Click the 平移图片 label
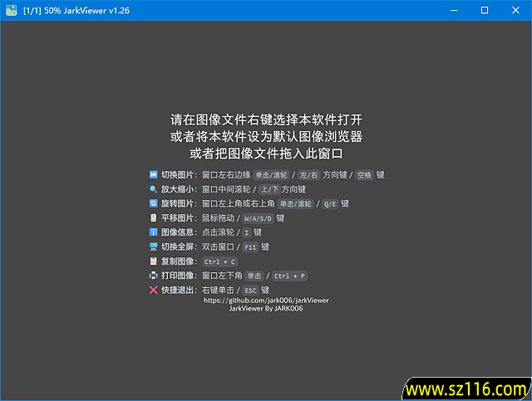The height and width of the screenshot is (401, 532). click(177, 218)
